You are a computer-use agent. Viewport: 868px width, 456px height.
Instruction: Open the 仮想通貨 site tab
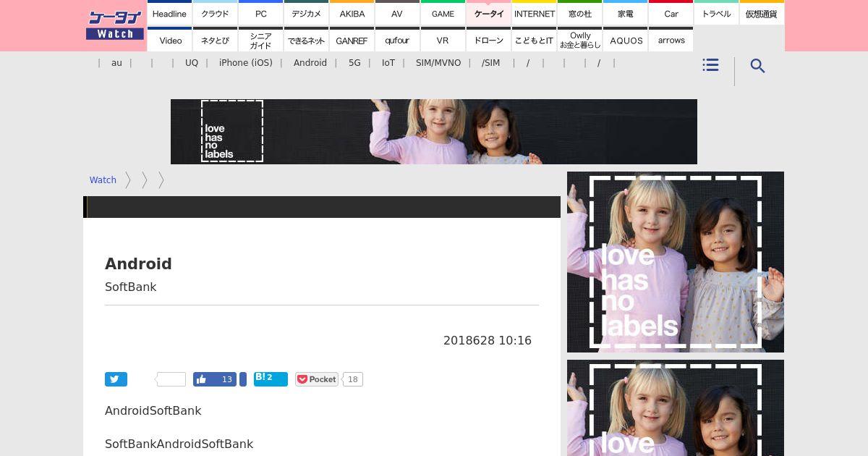click(762, 13)
